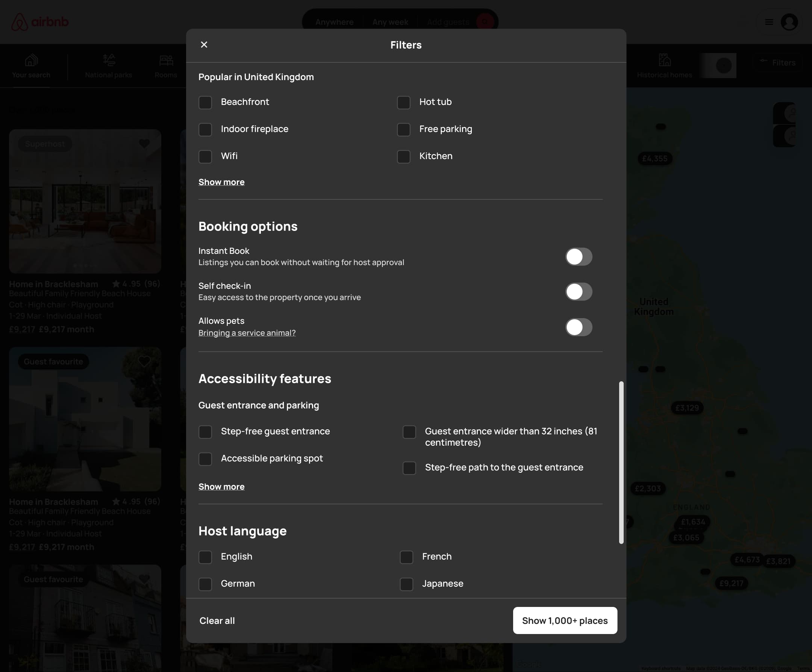This screenshot has width=812, height=672.
Task: Open the Rooms category tab
Action: point(166,66)
